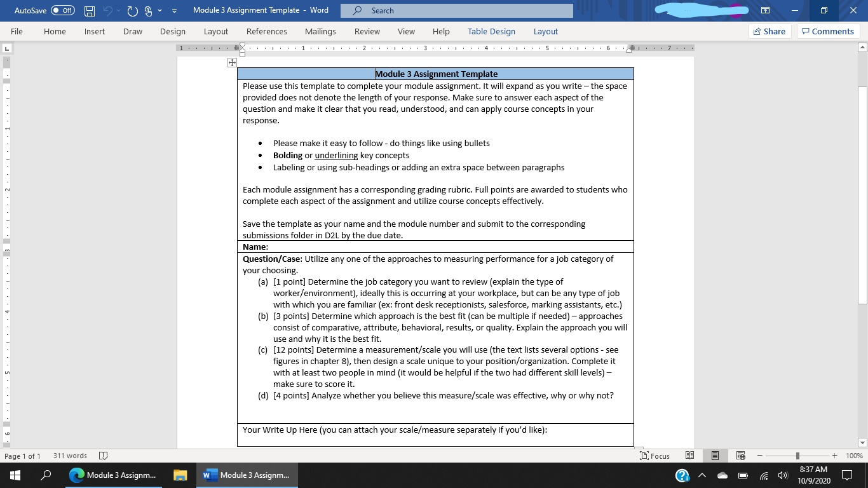The height and width of the screenshot is (488, 868).
Task: Select the Touch/Mouse Mode icon
Action: [x=148, y=10]
